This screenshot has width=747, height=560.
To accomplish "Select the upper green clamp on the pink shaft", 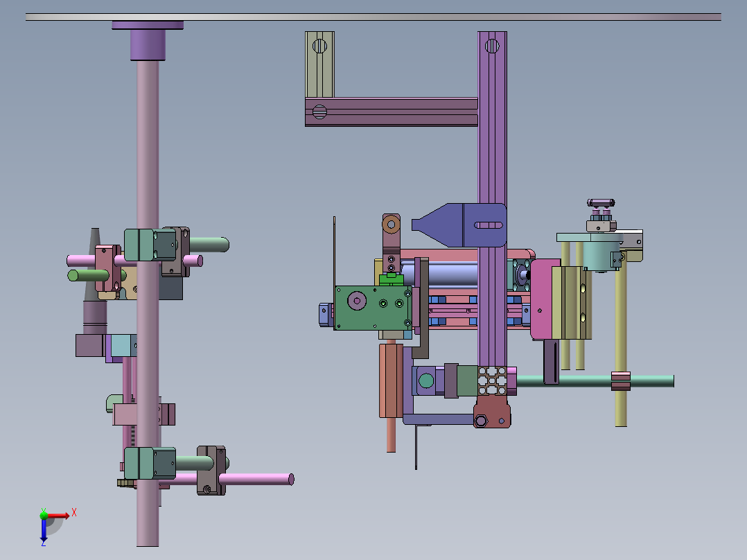I will [150, 245].
